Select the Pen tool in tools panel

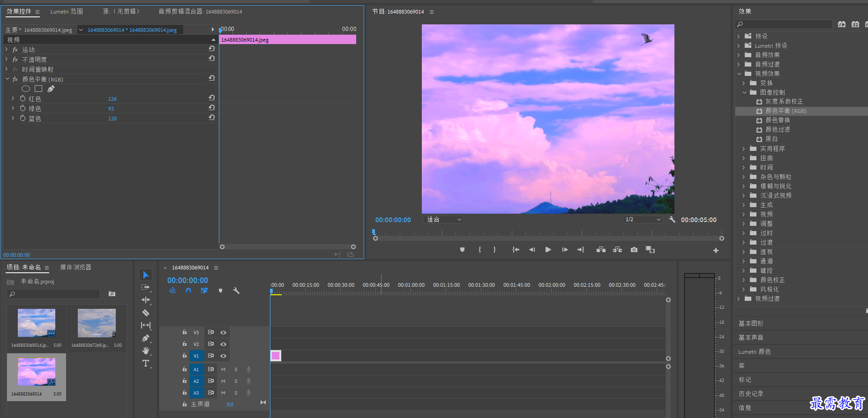(146, 338)
